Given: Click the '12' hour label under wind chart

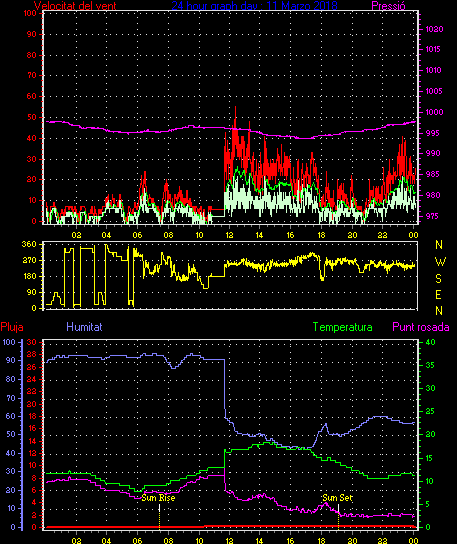Looking at the screenshot, I should click(x=229, y=235).
